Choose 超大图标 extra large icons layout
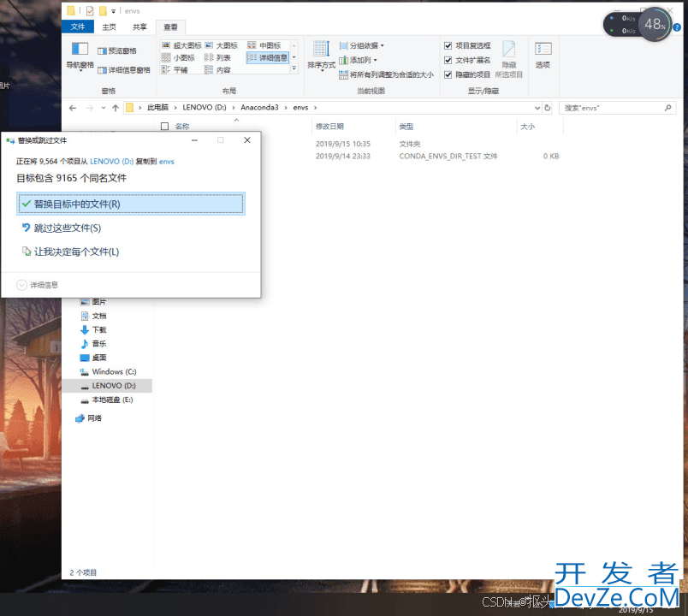This screenshot has height=616, width=688. pos(181,45)
